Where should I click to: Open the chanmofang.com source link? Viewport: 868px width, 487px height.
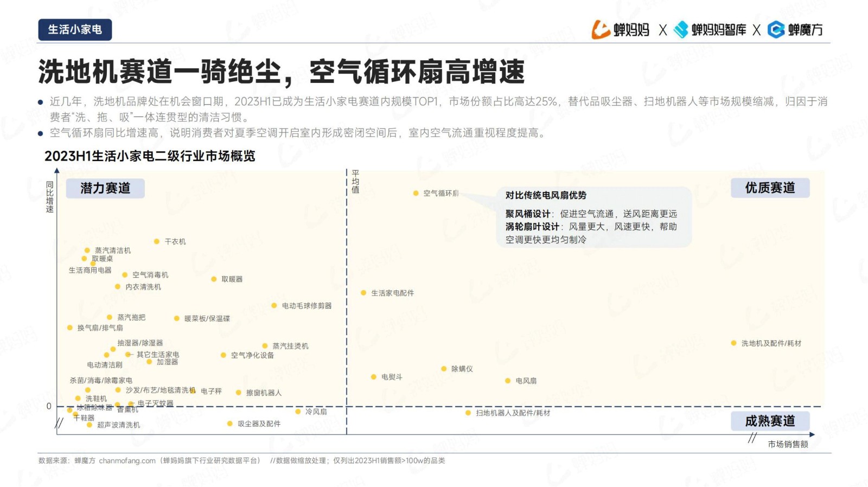click(x=127, y=460)
